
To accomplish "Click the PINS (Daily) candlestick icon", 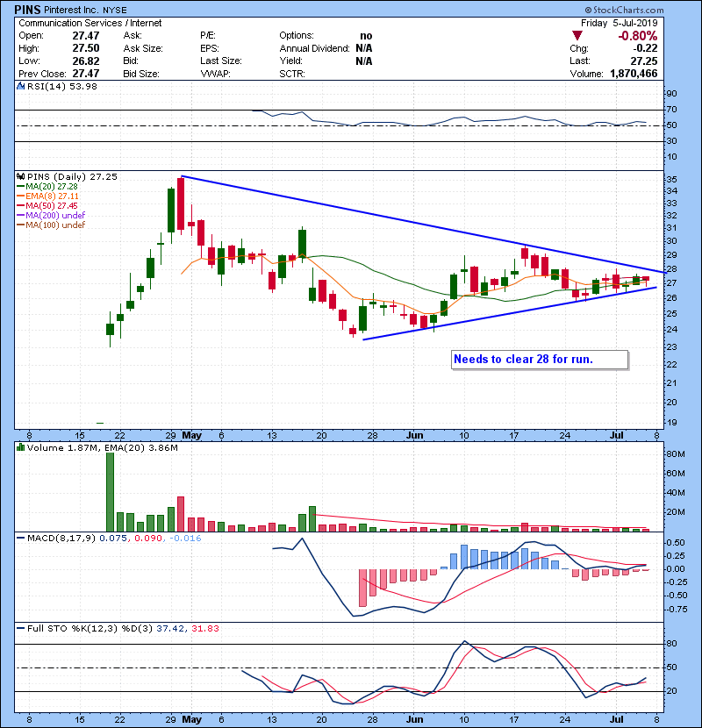I will 20,176.
